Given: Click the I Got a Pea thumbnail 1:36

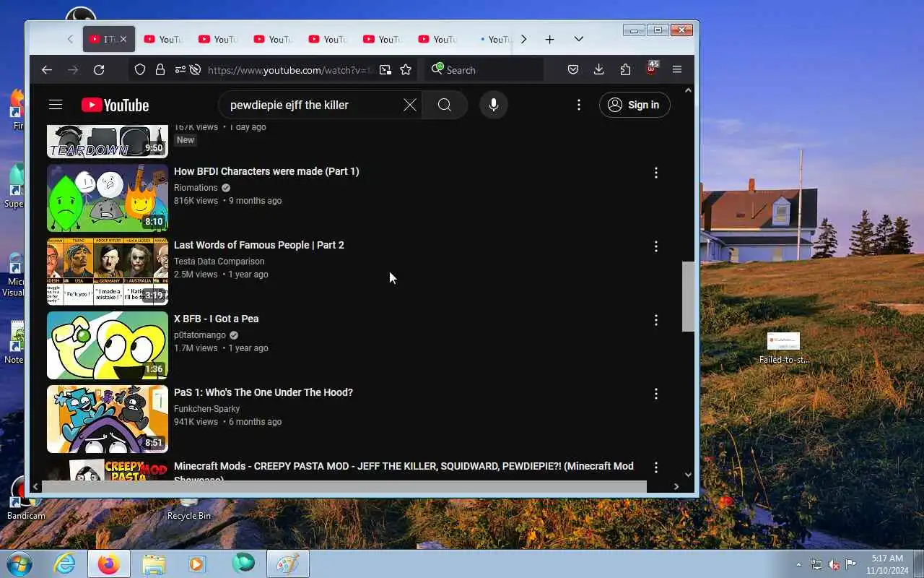Looking at the screenshot, I should (108, 345).
